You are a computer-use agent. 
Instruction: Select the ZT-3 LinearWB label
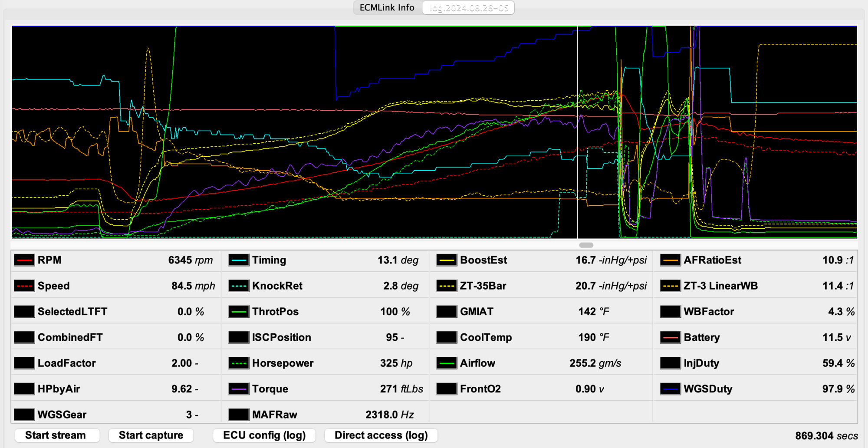click(721, 286)
